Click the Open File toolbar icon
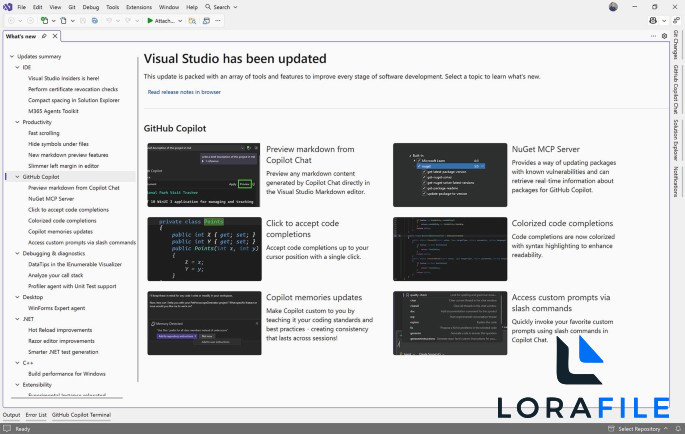This screenshot has width=685, height=434. pos(63,21)
